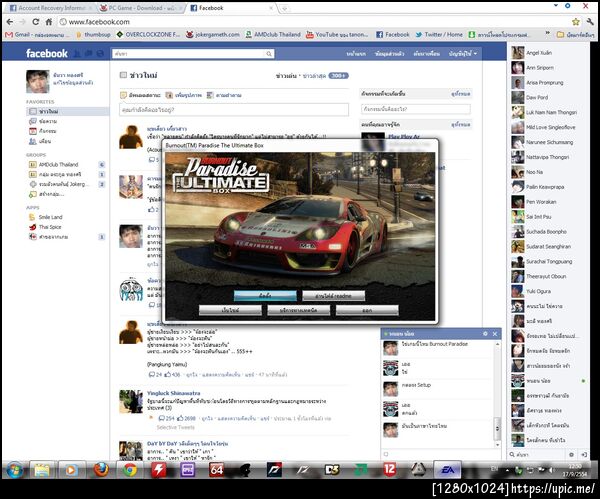The image size is (600, 499).
Task: Click the Facebook search box
Action: [189, 54]
